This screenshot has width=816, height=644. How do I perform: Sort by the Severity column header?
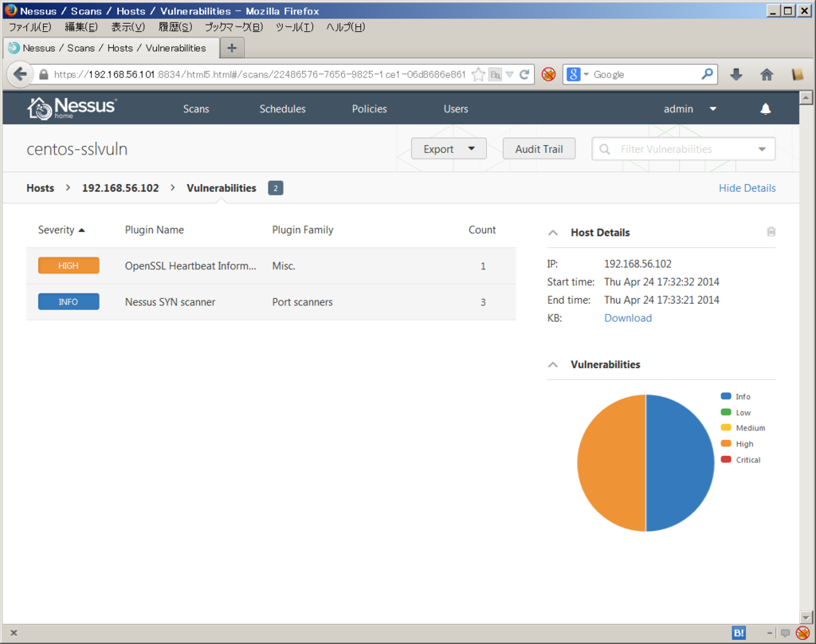coord(61,230)
